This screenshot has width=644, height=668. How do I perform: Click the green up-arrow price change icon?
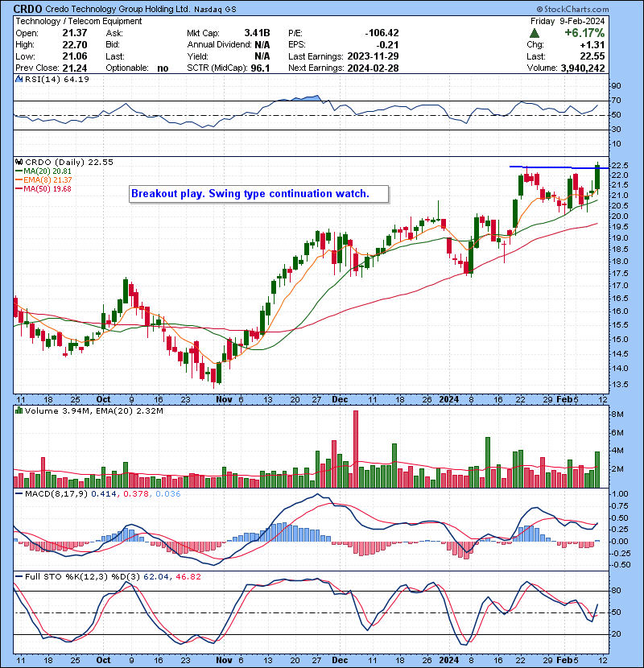535,33
